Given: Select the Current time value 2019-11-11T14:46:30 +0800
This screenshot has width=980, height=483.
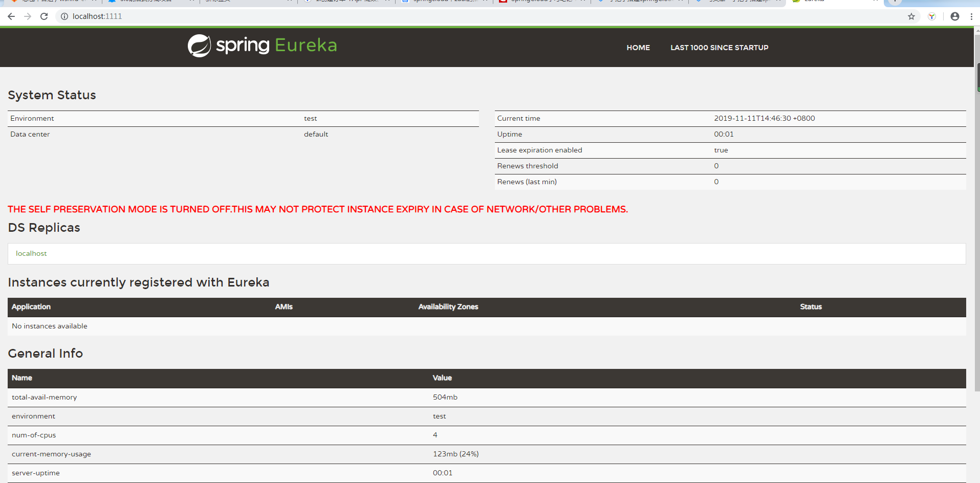Looking at the screenshot, I should 765,118.
